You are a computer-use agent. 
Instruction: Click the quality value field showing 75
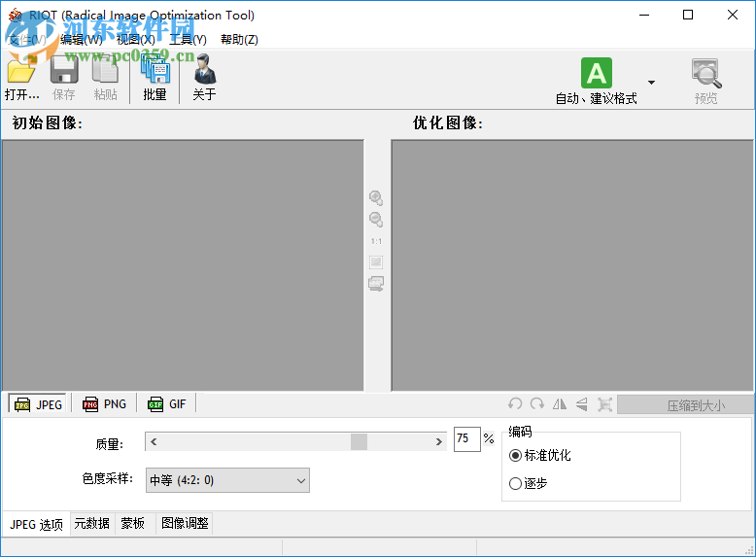pos(466,438)
